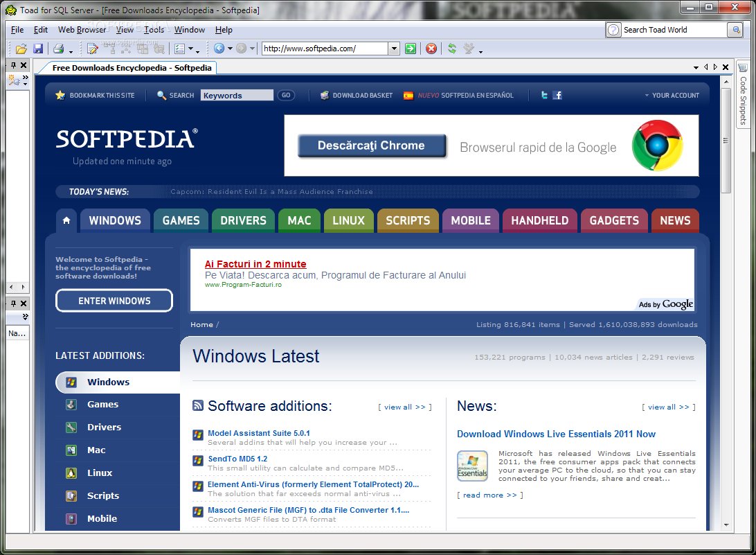Click the greyed forward navigation icon
Screen dimensions: 756x555
pos(242,49)
